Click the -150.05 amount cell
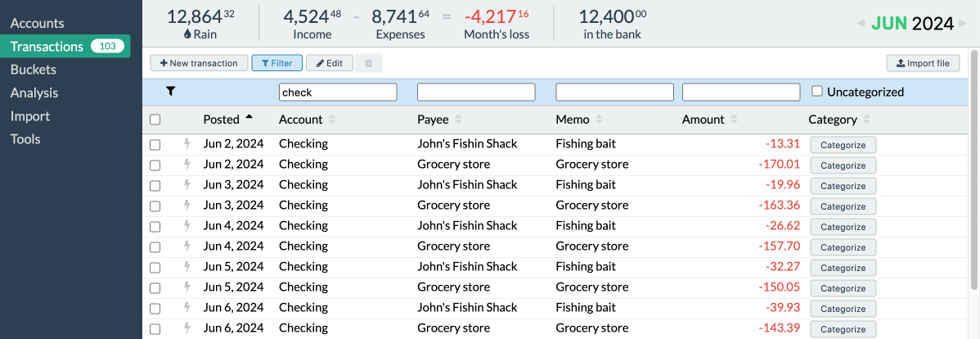This screenshot has height=339, width=980. pyautogui.click(x=780, y=287)
